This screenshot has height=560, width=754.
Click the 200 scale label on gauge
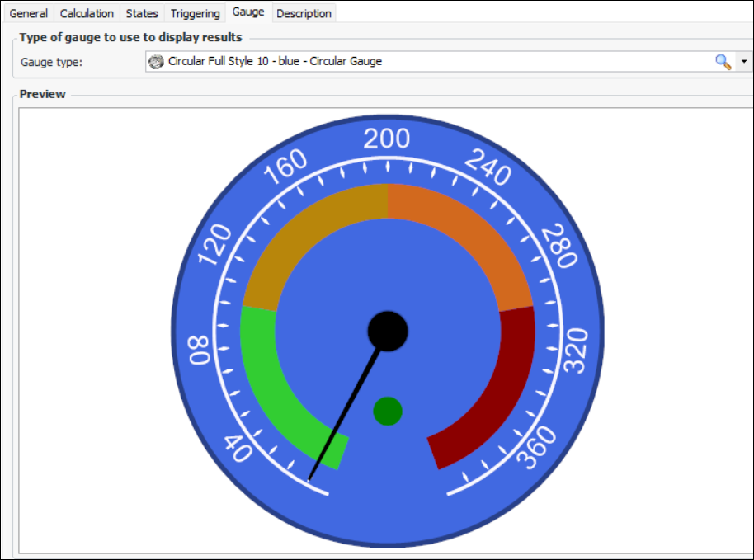pyautogui.click(x=387, y=139)
